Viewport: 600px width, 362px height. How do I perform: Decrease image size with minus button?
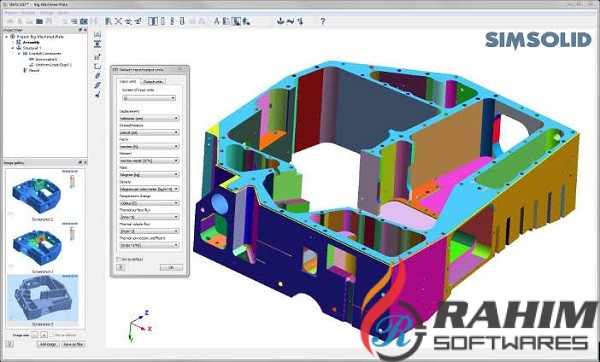[35, 335]
